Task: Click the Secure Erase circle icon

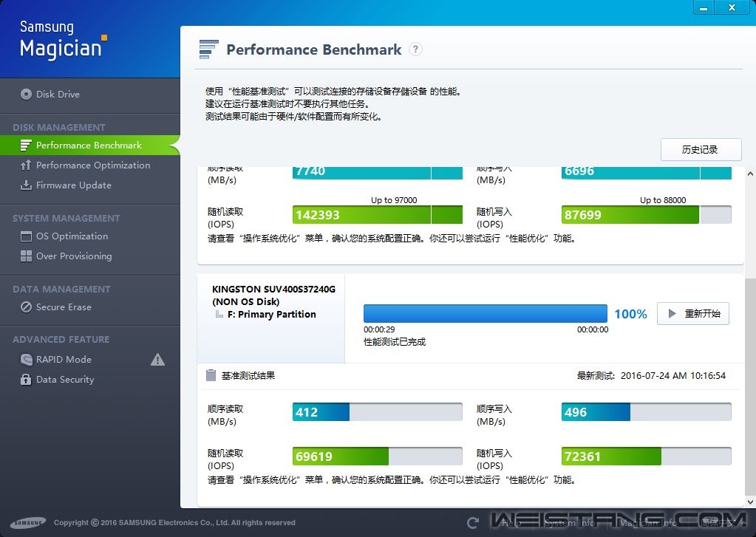Action: pos(26,307)
